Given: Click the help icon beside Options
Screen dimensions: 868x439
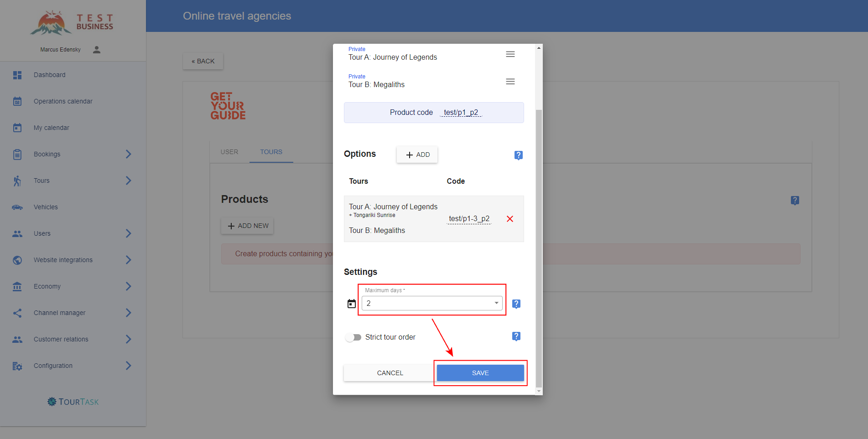Looking at the screenshot, I should point(518,155).
